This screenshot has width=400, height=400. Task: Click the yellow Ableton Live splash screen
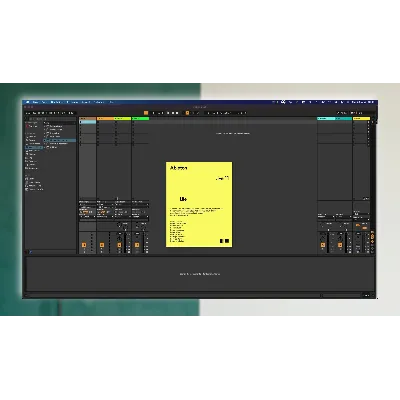(x=199, y=204)
